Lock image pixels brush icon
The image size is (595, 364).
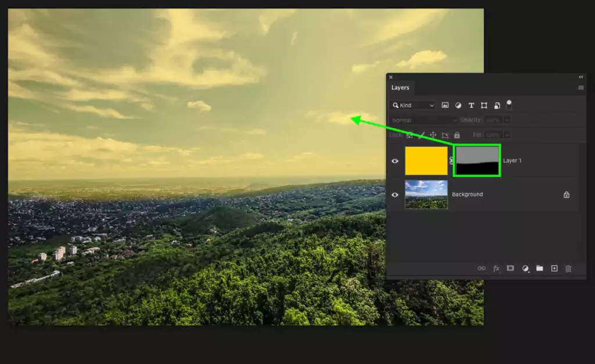point(421,135)
